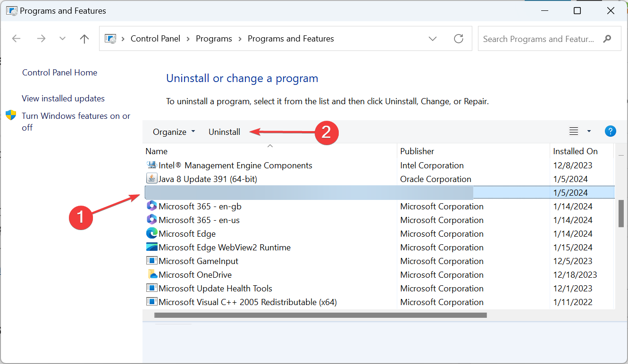Click the 12/18/2023 install date

tap(575, 275)
